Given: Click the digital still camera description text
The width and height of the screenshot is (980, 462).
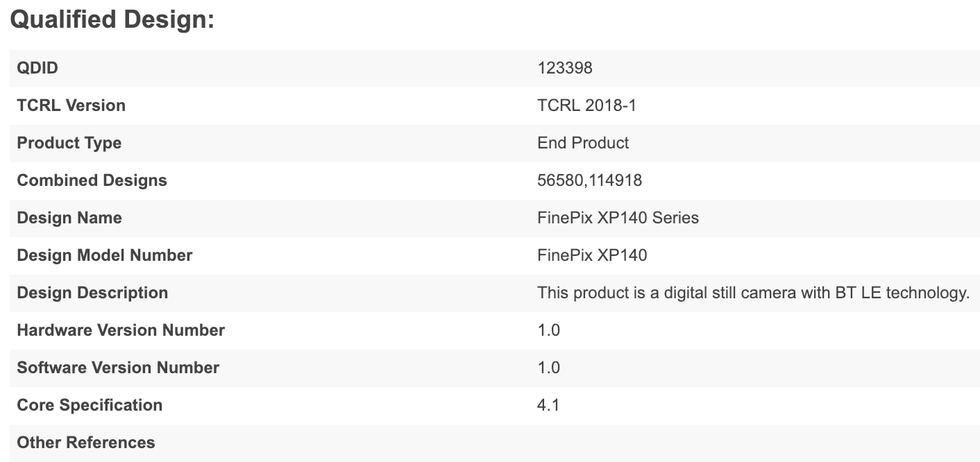Looking at the screenshot, I should pos(753,293).
